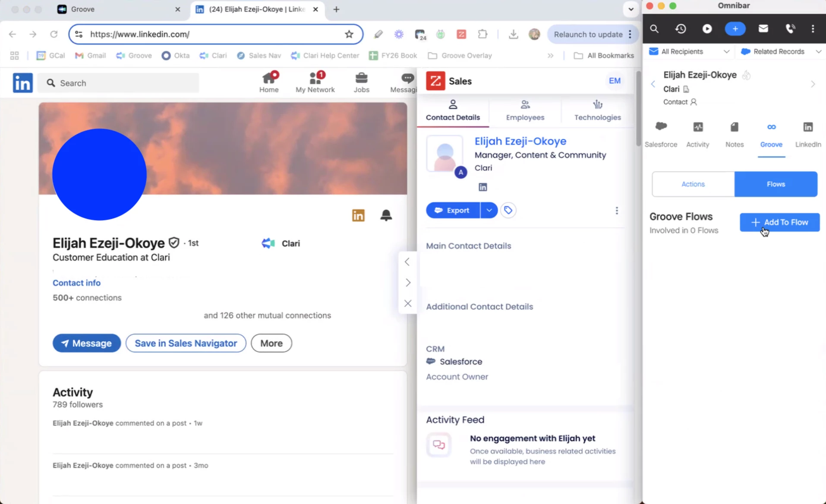
Task: Open a new browser tab
Action: [336, 9]
